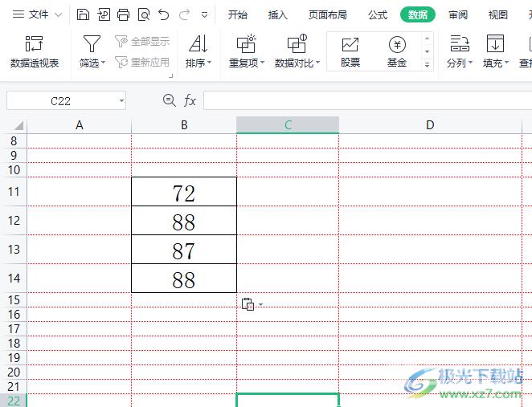Click the paste options clipboard icon
The width and height of the screenshot is (532, 407).
tap(248, 304)
